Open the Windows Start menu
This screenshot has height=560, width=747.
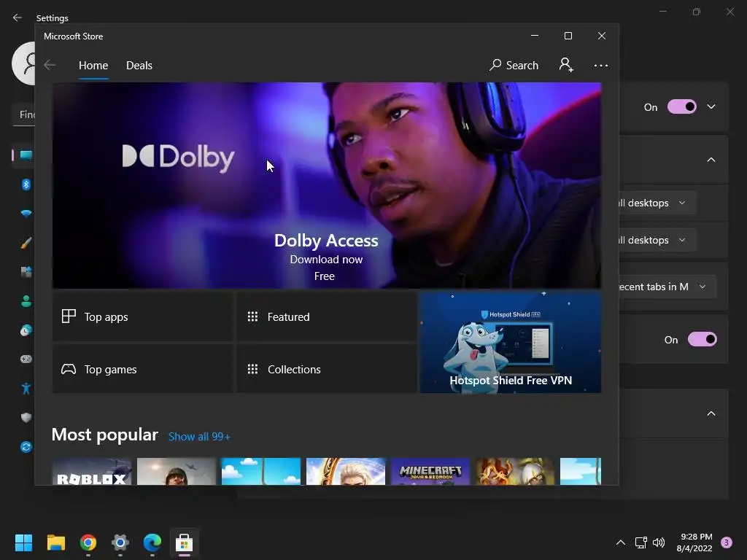(x=23, y=542)
